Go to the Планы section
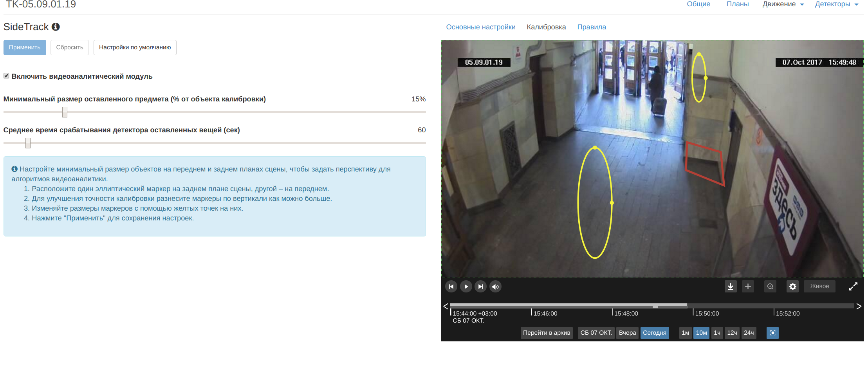The height and width of the screenshot is (368, 868). pos(738,4)
